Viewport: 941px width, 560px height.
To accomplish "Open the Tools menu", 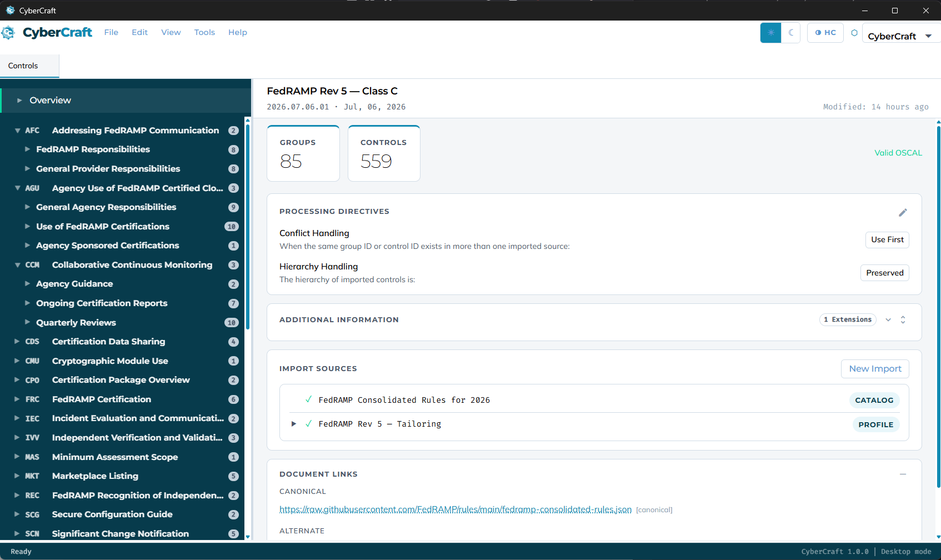I will [x=204, y=32].
